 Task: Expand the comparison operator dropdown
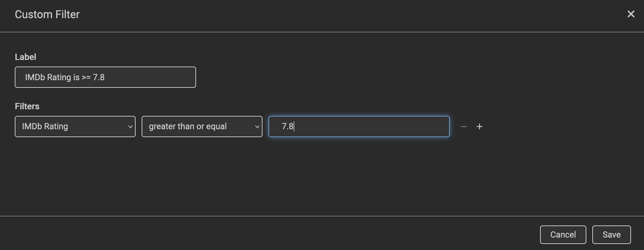click(x=257, y=126)
